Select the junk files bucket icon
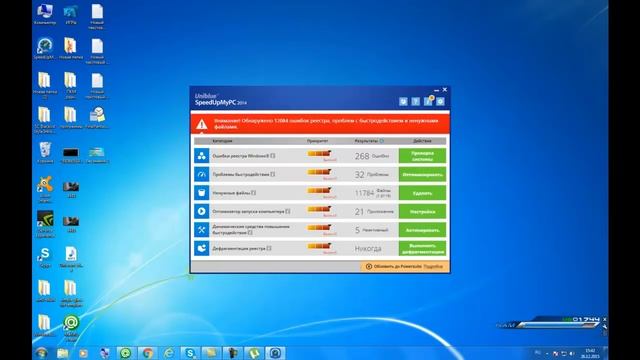 click(x=202, y=193)
